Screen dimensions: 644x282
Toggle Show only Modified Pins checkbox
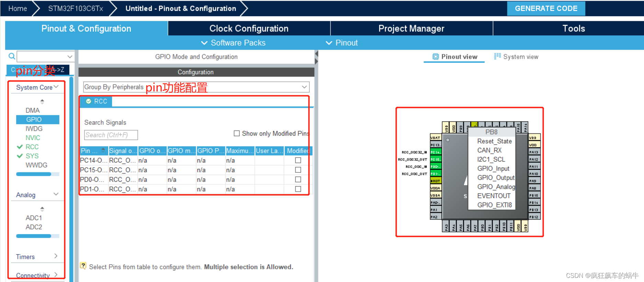click(x=237, y=133)
